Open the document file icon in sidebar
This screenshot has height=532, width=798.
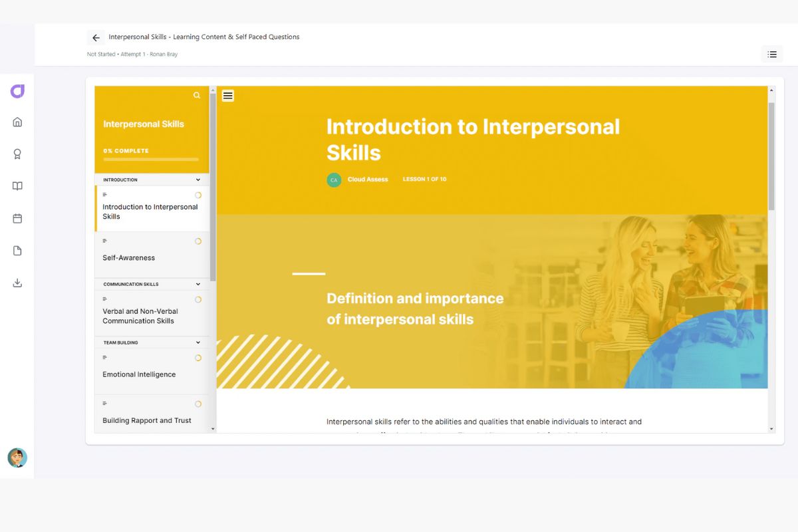coord(17,251)
